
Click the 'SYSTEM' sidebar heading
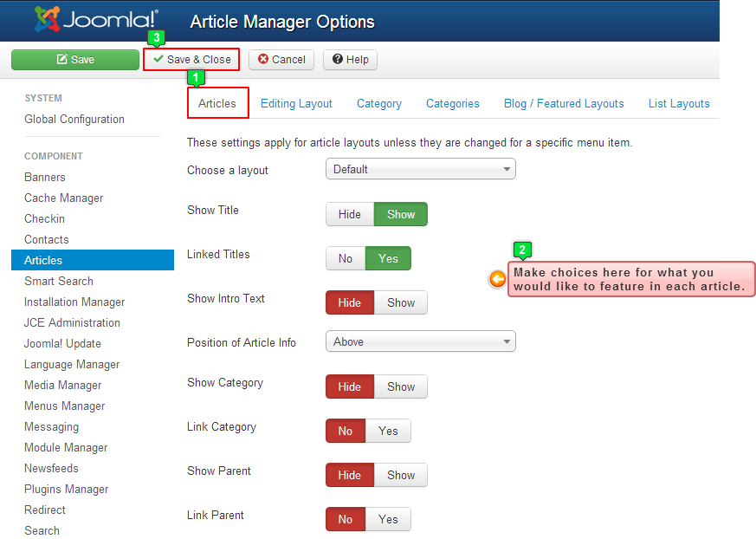(43, 98)
